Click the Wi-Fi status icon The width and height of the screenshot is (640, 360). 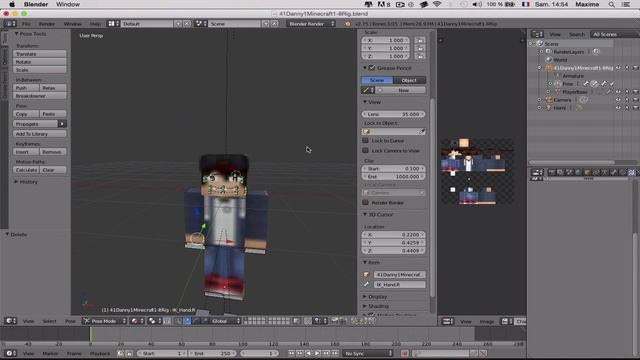click(437, 4)
